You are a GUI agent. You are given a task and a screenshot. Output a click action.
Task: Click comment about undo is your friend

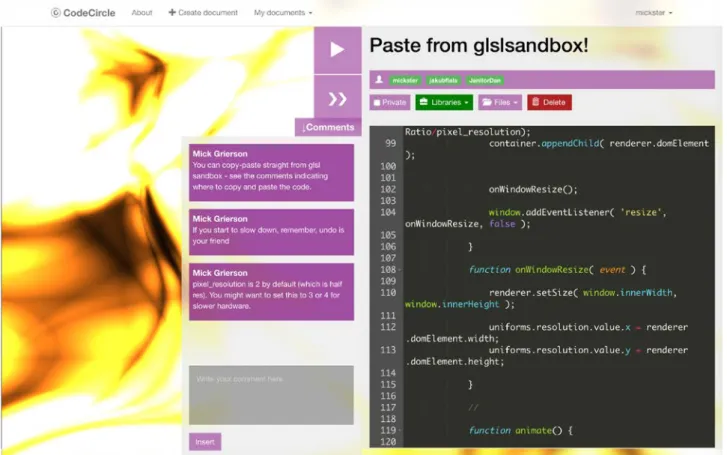click(x=271, y=232)
